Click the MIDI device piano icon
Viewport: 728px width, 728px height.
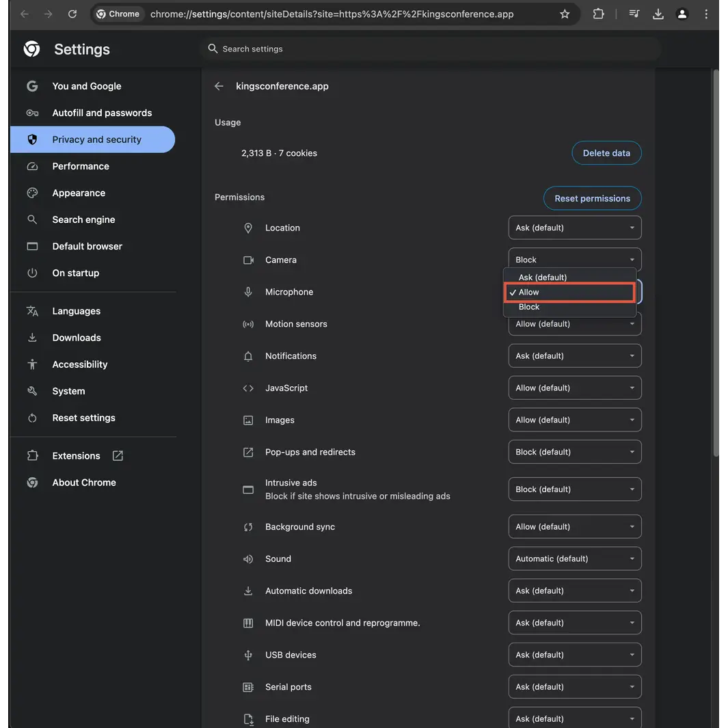click(248, 623)
